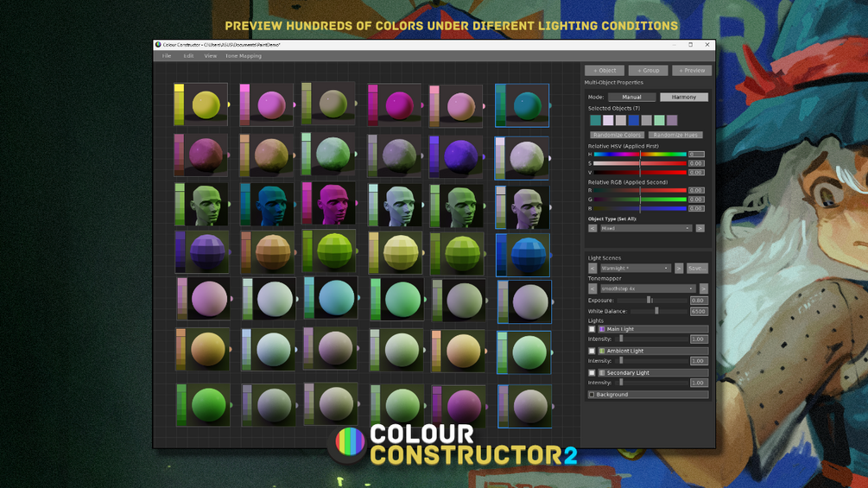Save the light scene with Save... button
Image resolution: width=868 pixels, height=488 pixels.
pyautogui.click(x=697, y=269)
